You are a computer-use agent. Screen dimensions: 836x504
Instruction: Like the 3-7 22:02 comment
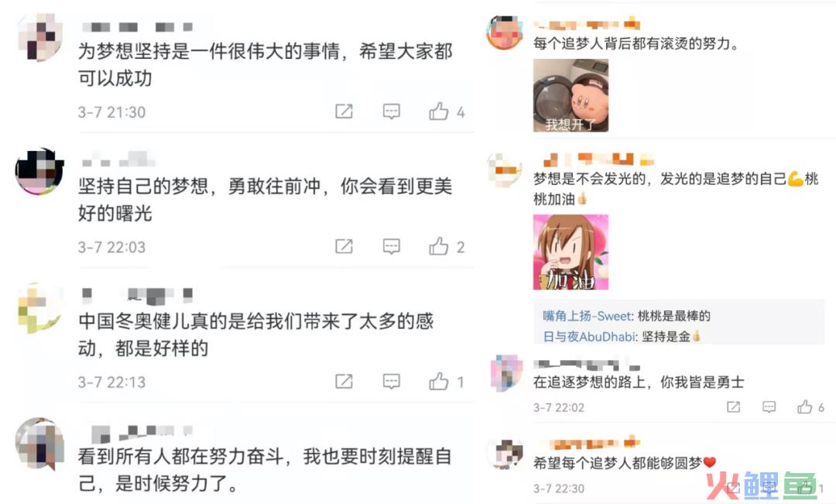pos(804,407)
